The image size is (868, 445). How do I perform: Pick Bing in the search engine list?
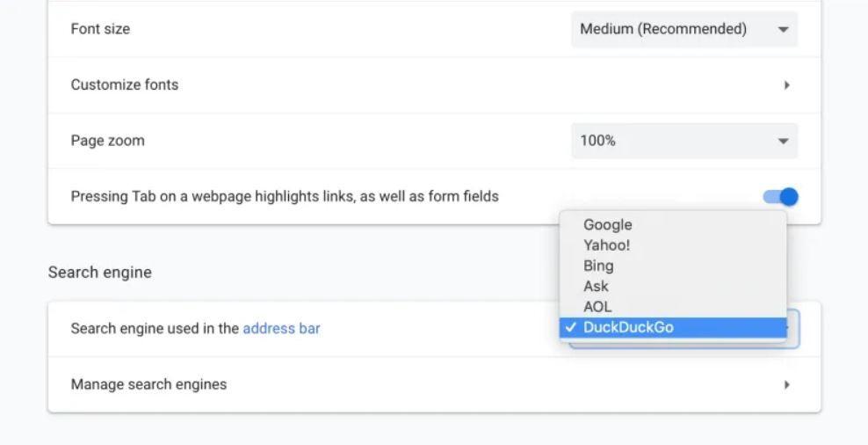pyautogui.click(x=598, y=266)
